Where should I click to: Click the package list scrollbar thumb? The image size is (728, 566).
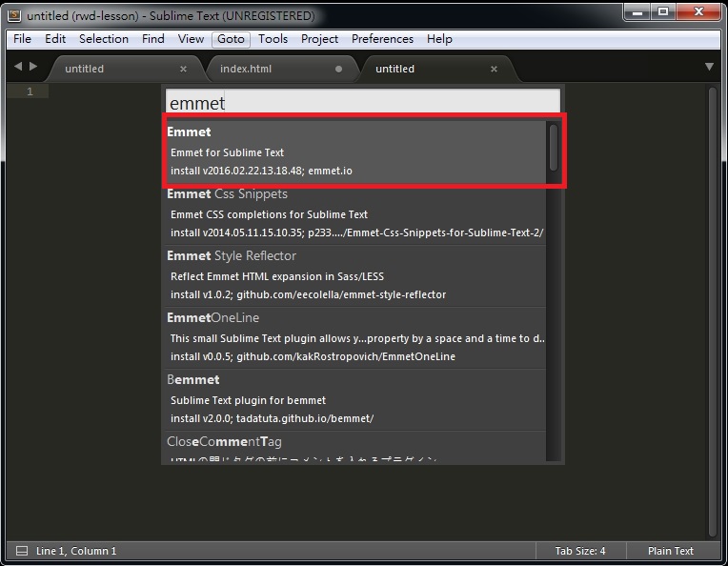tap(553, 148)
